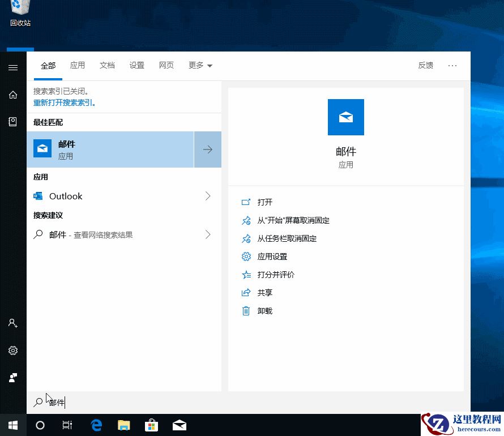The image size is (504, 436).
Task: Expand the Mail best match arrow panel
Action: 208,149
